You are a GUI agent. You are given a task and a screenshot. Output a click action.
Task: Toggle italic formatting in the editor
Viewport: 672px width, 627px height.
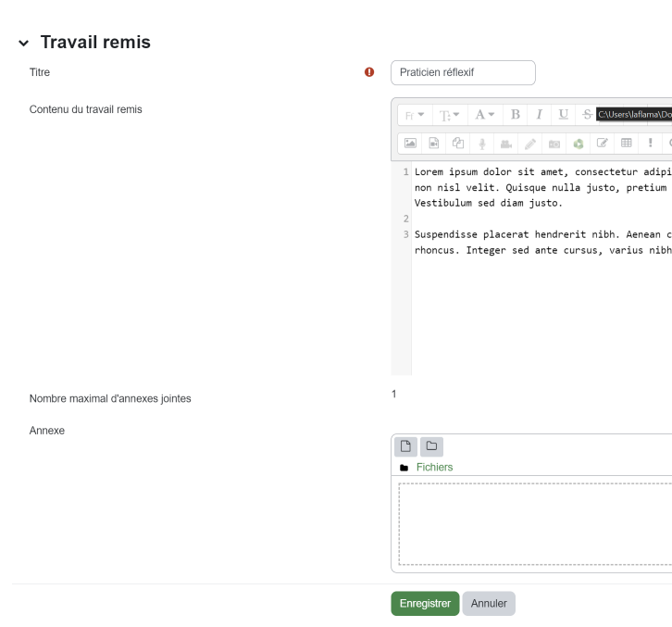pos(539,115)
